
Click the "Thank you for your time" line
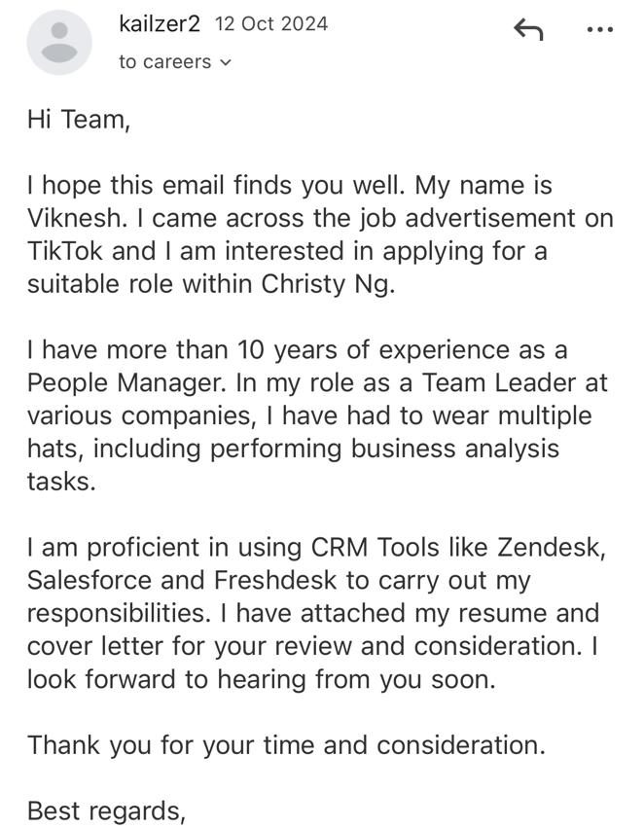point(286,745)
